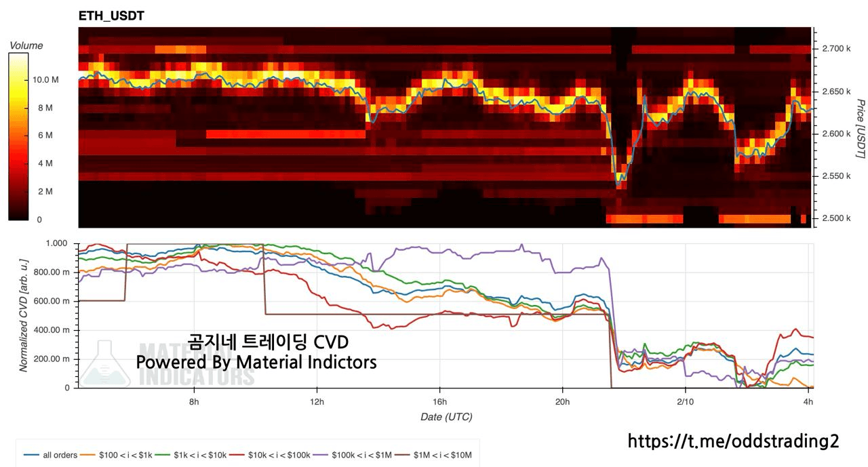
Task: Toggle the '$10k < i < $100k' legend entry
Action: pos(270,455)
